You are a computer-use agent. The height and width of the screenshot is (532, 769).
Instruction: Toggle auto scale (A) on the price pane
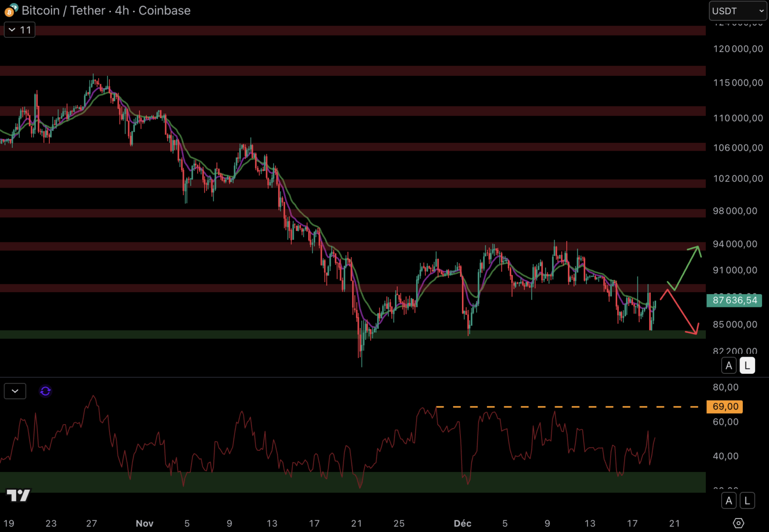[729, 366]
